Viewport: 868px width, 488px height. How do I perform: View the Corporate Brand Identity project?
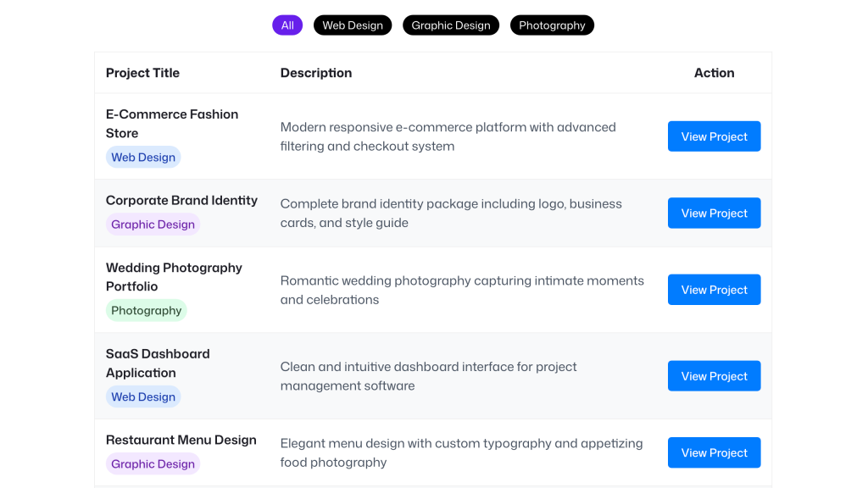[x=714, y=213]
